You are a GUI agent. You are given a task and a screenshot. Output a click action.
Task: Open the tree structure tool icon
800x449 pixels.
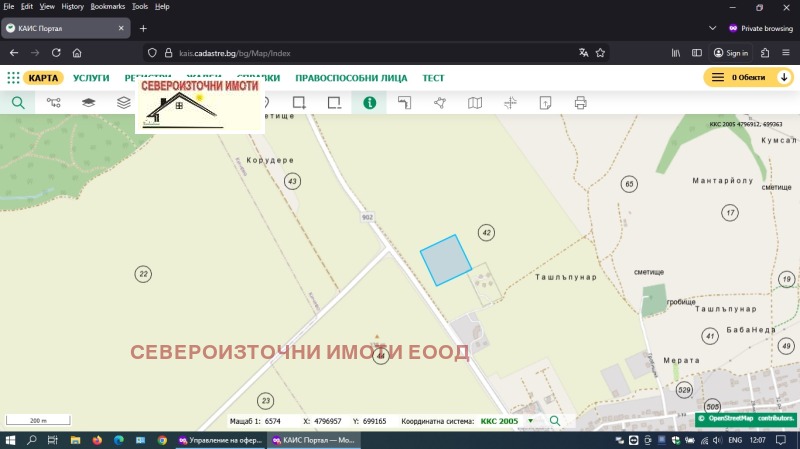point(54,103)
